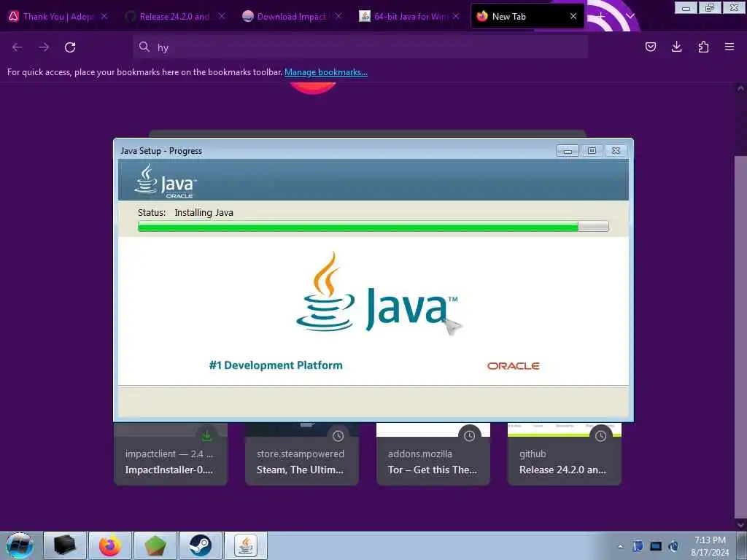The image size is (747, 560).
Task: Switch to the Release 24.2.0 tab
Action: (x=174, y=17)
